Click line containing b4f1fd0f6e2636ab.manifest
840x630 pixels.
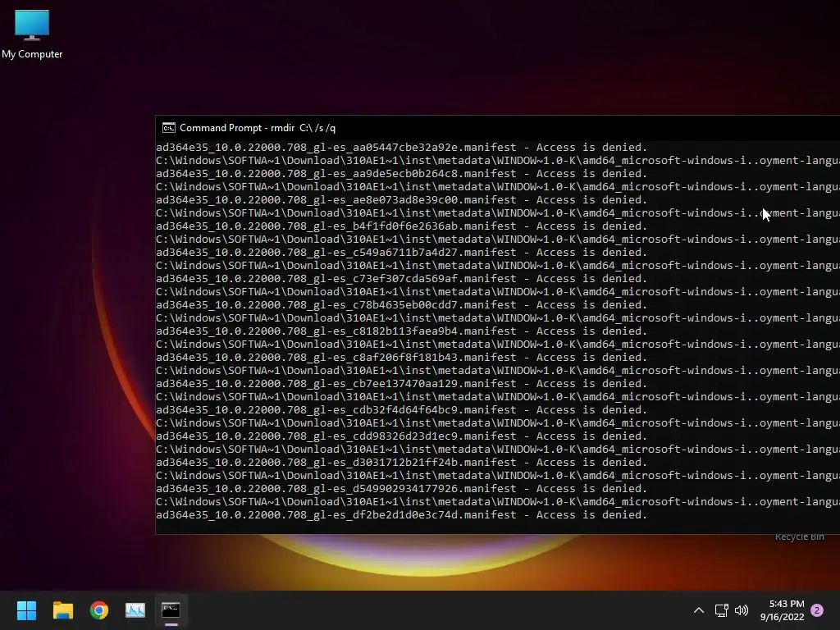click(402, 226)
